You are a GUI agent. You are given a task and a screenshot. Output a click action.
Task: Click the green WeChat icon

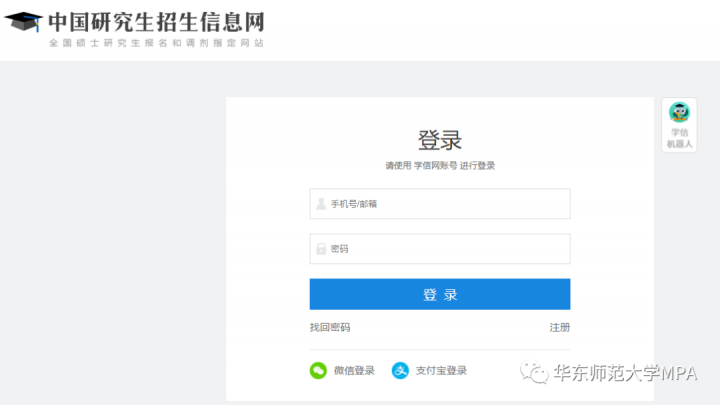tap(318, 371)
